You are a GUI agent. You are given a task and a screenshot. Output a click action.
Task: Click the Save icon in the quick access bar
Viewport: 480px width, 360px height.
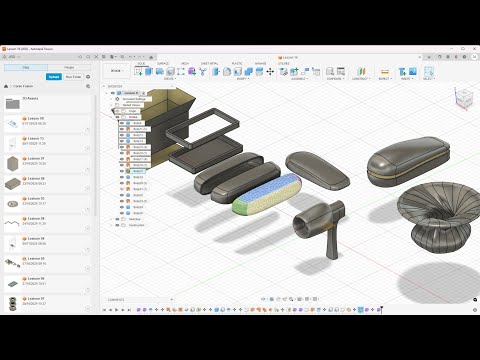[x=122, y=57]
